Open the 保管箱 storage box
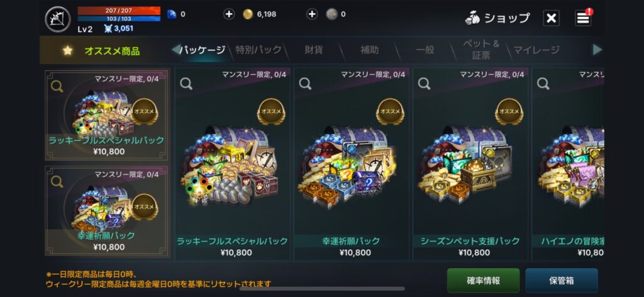 (x=562, y=281)
